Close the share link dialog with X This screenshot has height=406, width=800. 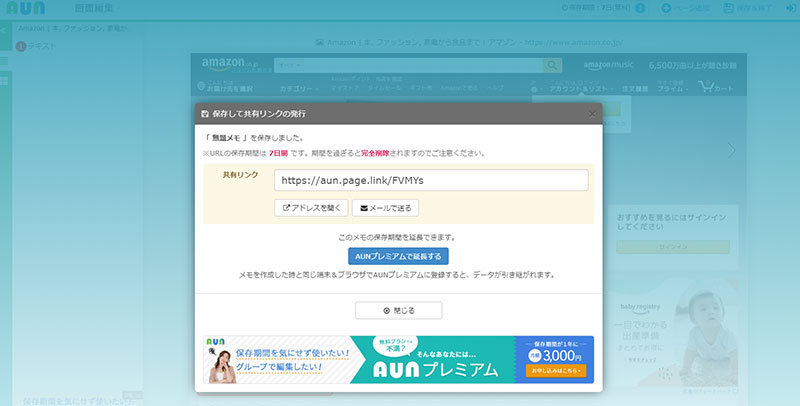tap(592, 114)
